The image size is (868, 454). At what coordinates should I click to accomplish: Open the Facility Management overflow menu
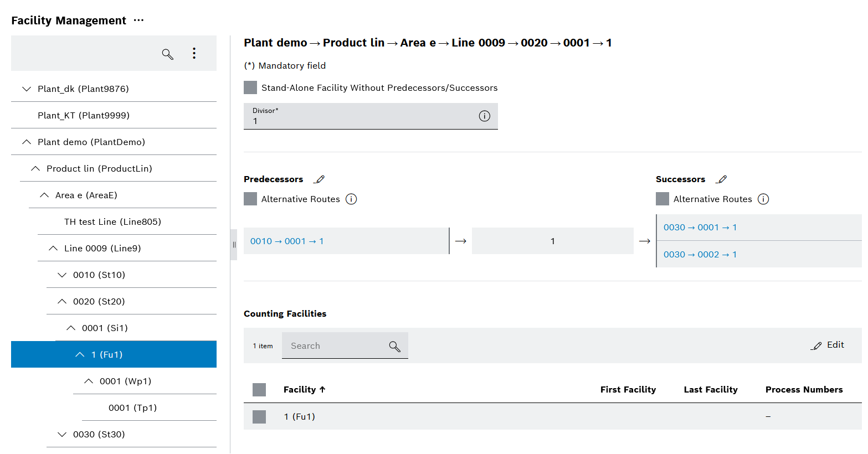(x=138, y=20)
